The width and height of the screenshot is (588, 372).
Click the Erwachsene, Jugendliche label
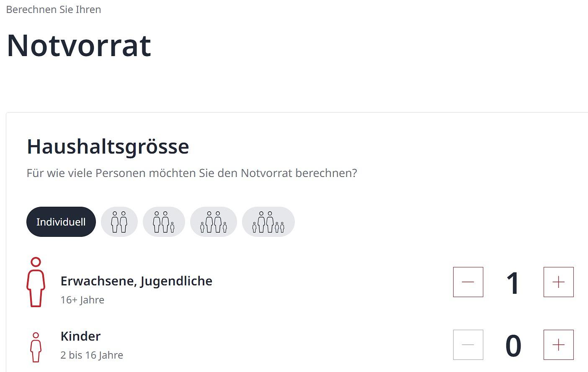click(x=136, y=281)
